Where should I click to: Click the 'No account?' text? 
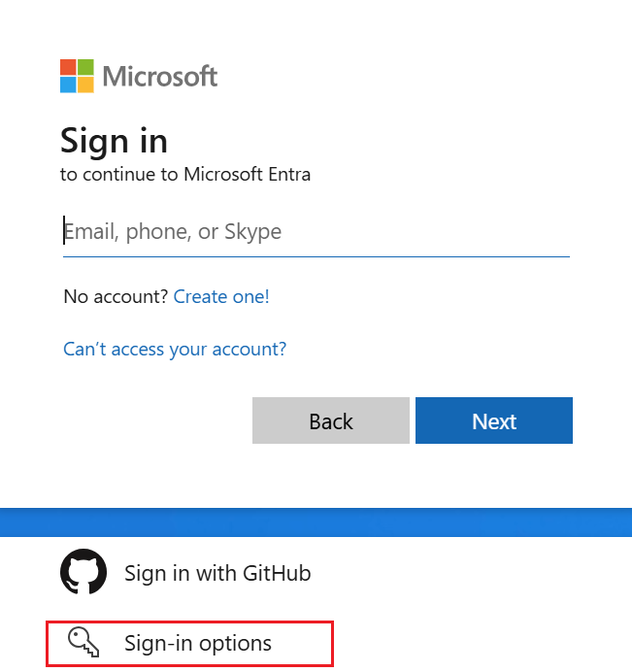[116, 296]
